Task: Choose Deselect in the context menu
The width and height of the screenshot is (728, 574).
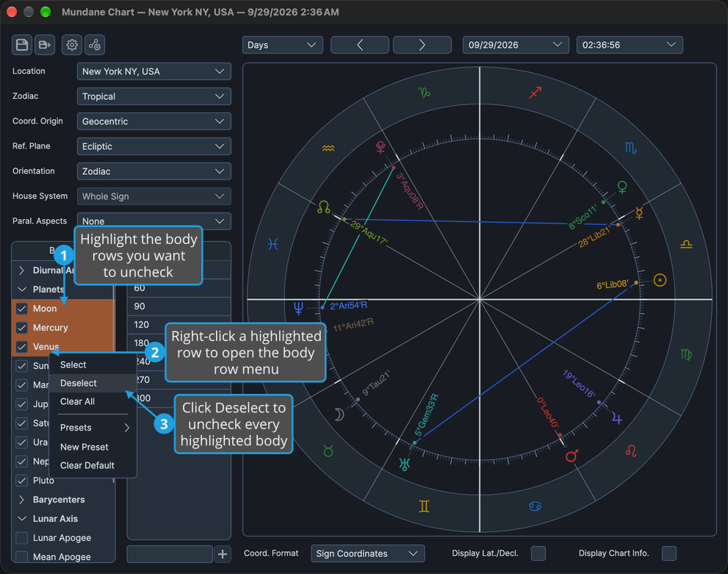Action: pyautogui.click(x=93, y=383)
